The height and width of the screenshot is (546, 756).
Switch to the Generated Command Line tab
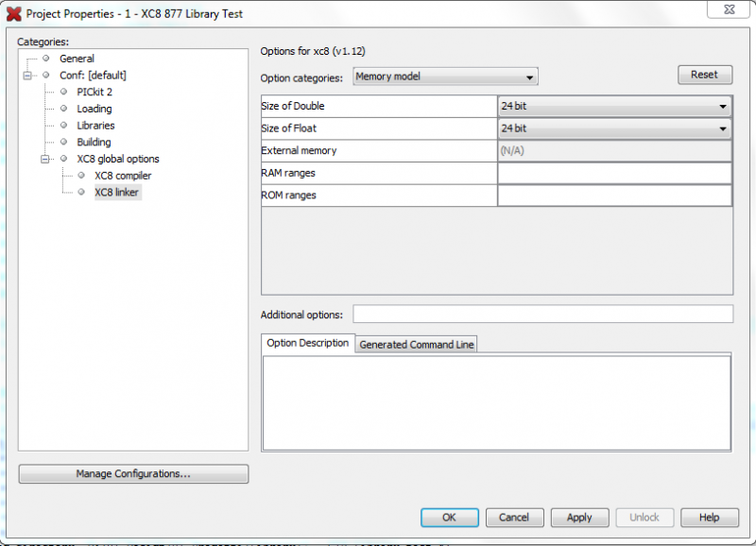coord(417,345)
